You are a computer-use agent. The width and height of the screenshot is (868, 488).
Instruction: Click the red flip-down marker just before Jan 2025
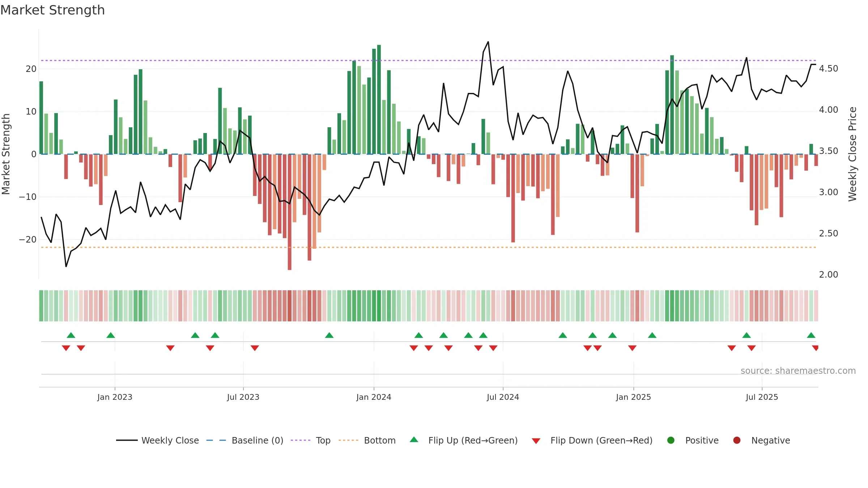(632, 348)
